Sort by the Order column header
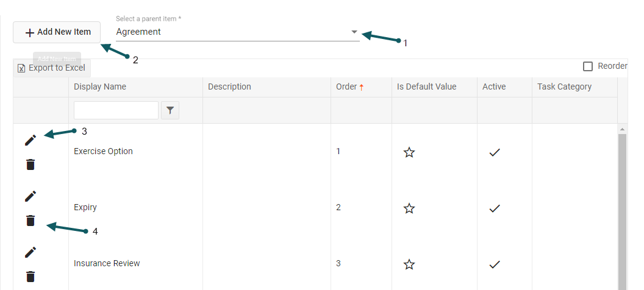The width and height of the screenshot is (644, 290). click(346, 87)
